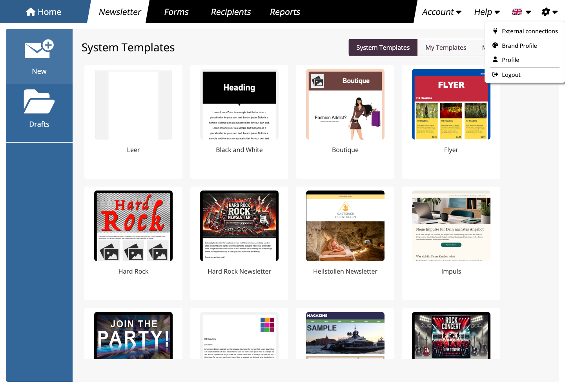Select the Rock Concert template thumbnail
The image size is (565, 392).
tap(451, 336)
